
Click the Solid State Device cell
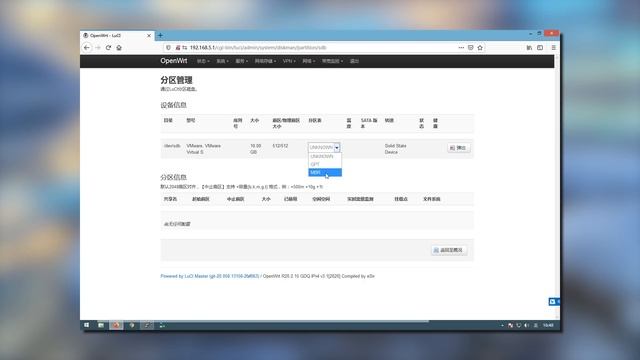pos(396,149)
